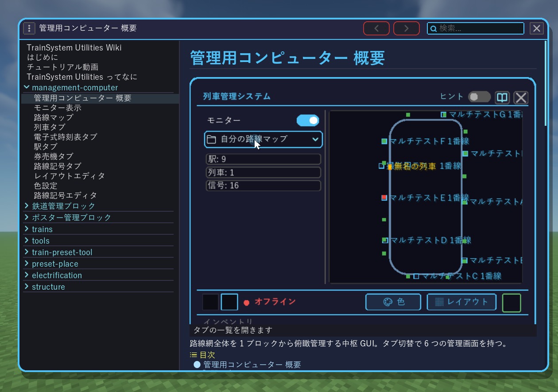Expand the tools section

pyautogui.click(x=27, y=241)
